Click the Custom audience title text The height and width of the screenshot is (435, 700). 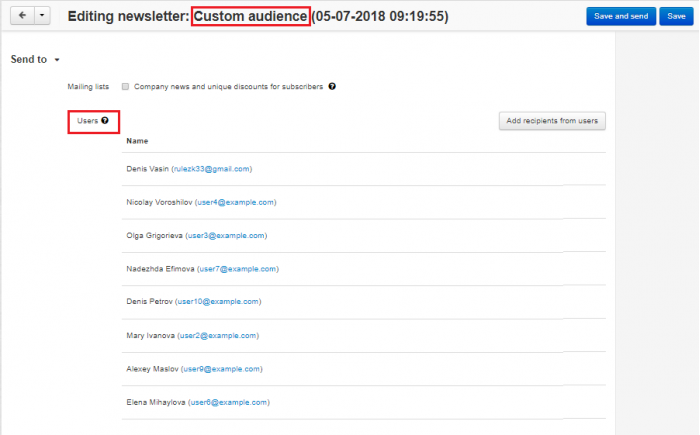(x=250, y=17)
